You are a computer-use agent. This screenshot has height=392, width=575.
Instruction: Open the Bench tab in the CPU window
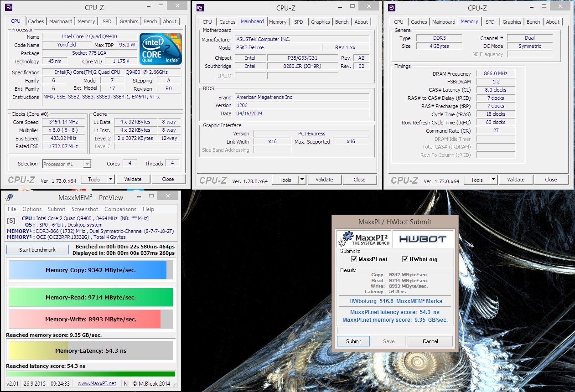(x=150, y=21)
